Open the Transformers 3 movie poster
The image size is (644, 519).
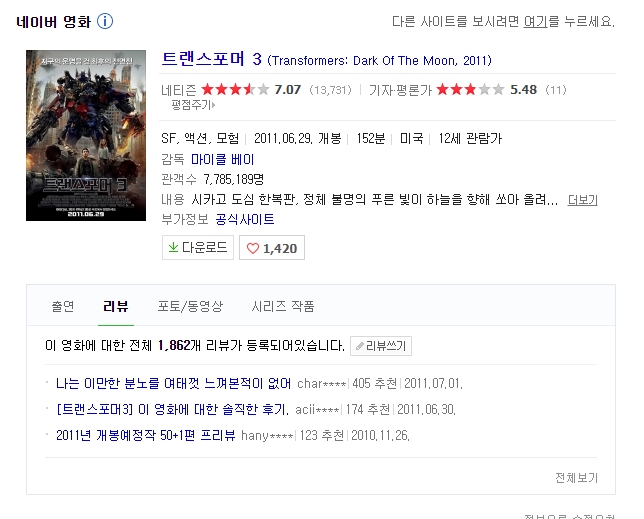pyautogui.click(x=86, y=135)
